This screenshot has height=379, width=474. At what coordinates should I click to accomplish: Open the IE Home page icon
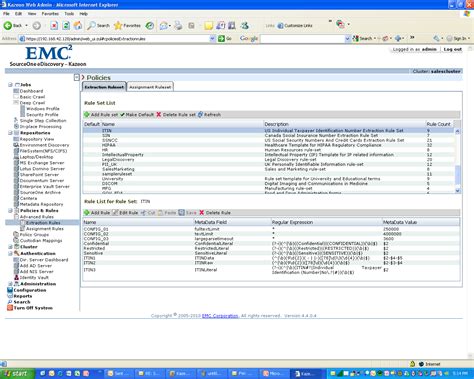tap(78, 25)
